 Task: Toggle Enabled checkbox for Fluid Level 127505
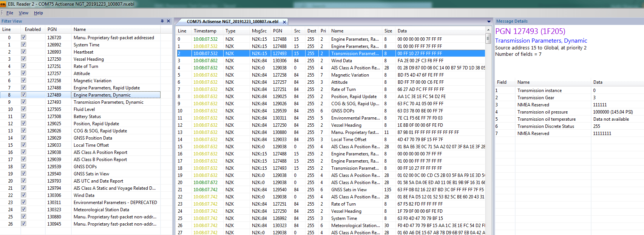[x=23, y=109]
